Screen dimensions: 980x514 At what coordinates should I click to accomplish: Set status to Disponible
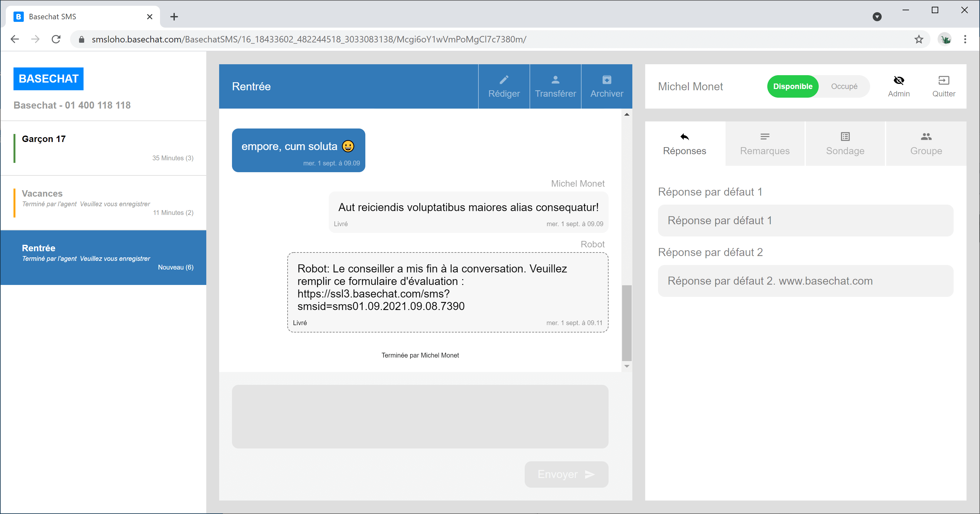[792, 86]
